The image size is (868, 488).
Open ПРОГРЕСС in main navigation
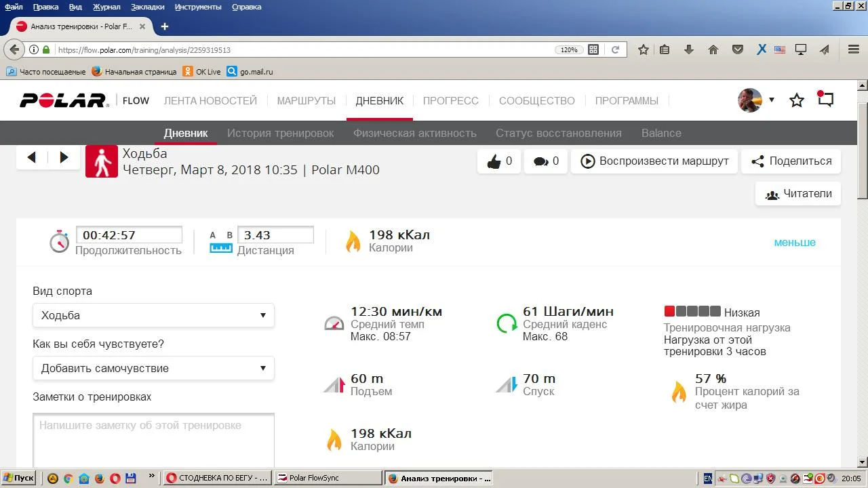coord(451,101)
